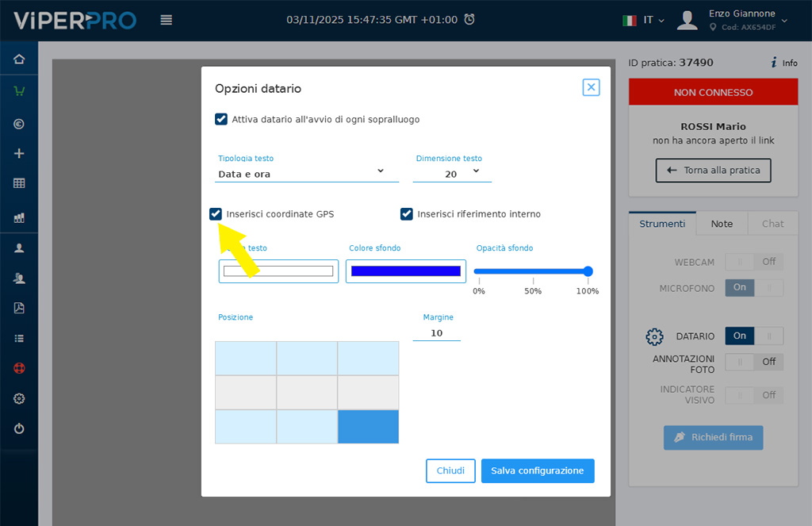Click the home icon in the sidebar

click(19, 60)
